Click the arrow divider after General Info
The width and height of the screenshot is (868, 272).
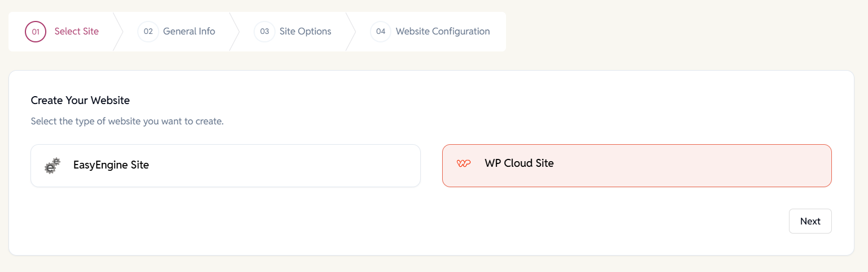[x=234, y=32]
